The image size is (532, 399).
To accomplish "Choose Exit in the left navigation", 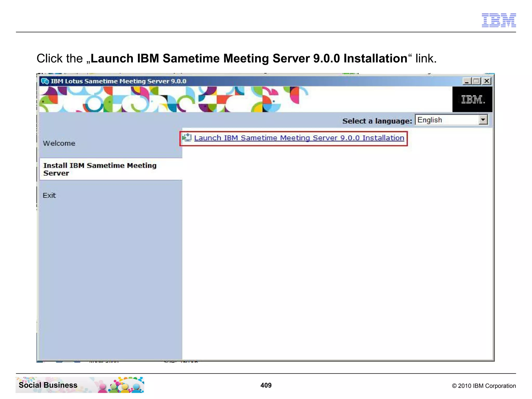I will 49,195.
